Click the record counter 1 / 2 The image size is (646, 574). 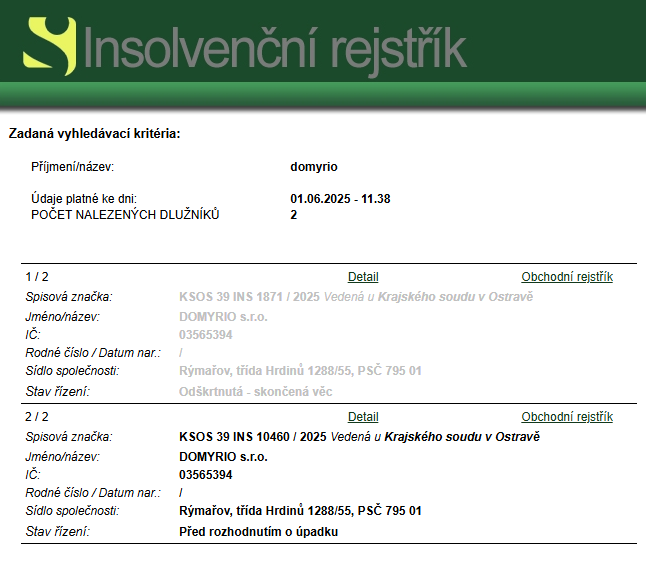coord(37,277)
